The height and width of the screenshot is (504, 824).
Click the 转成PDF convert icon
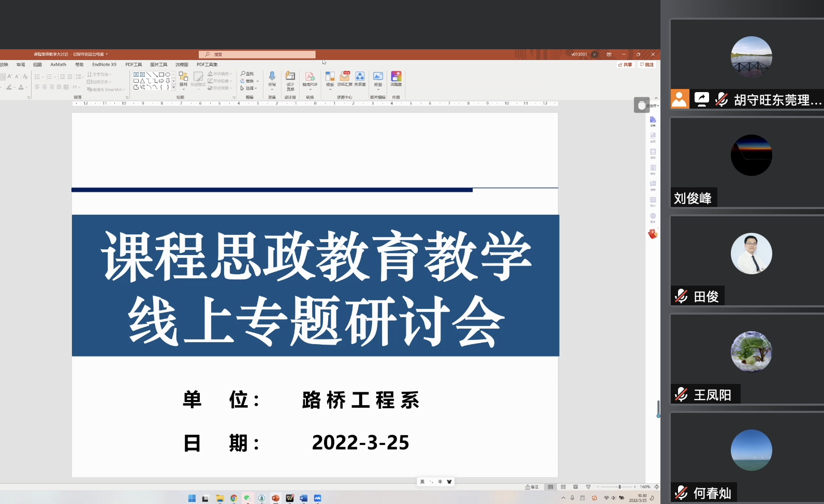point(310,79)
